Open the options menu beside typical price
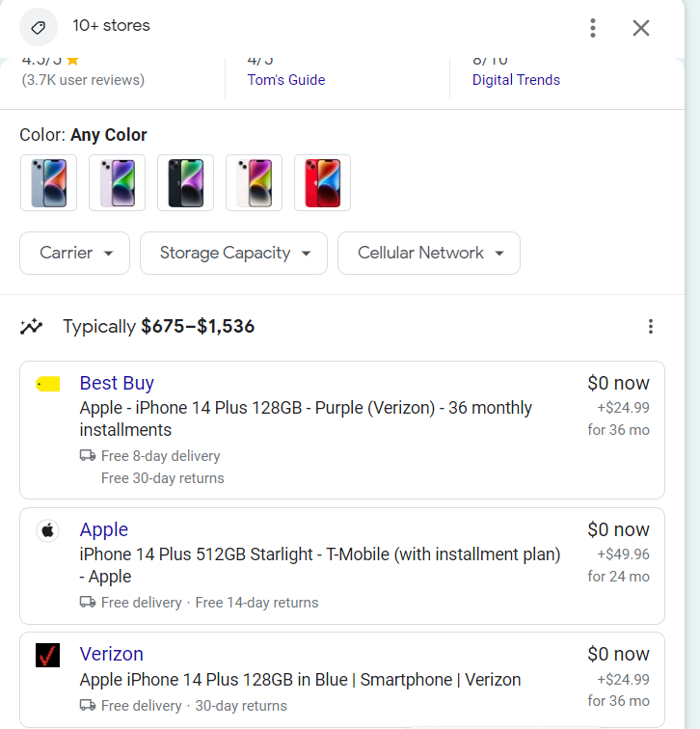This screenshot has width=700, height=729. 651,326
